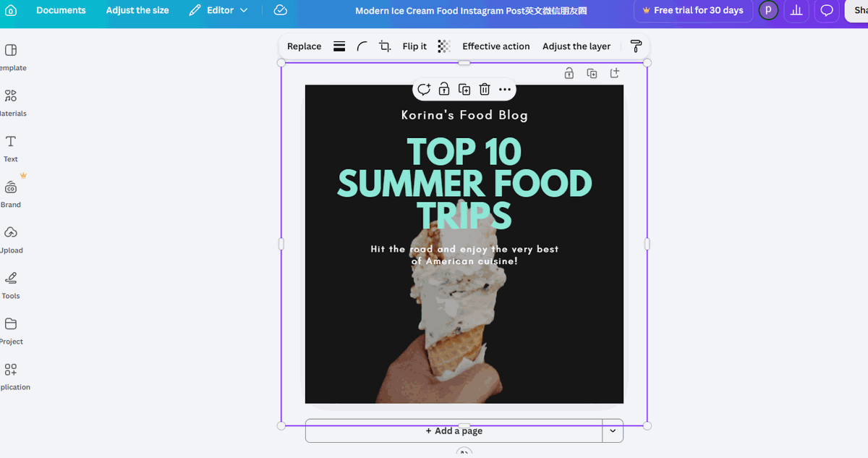Screen dimensions: 868x458
Task: Open the P profile avatar
Action: pos(768,11)
